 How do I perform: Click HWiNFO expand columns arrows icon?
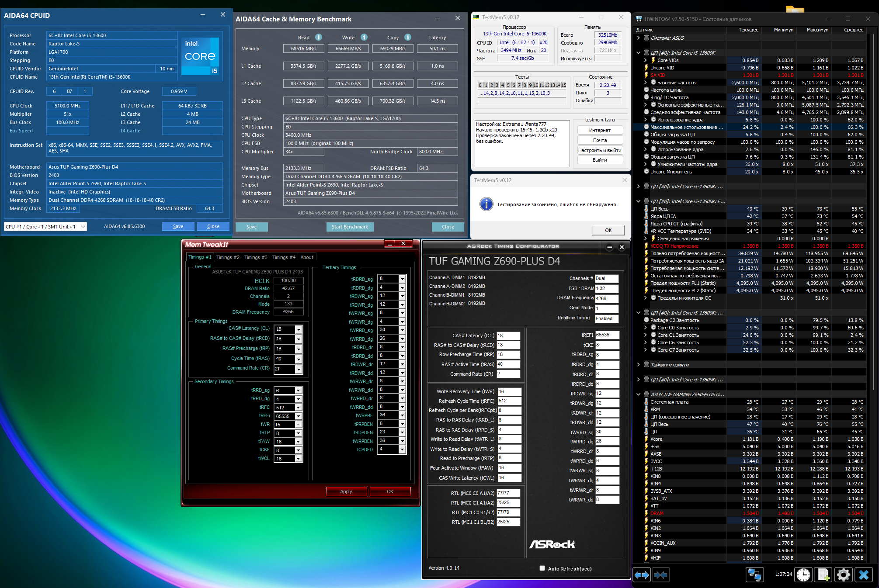pyautogui.click(x=642, y=575)
